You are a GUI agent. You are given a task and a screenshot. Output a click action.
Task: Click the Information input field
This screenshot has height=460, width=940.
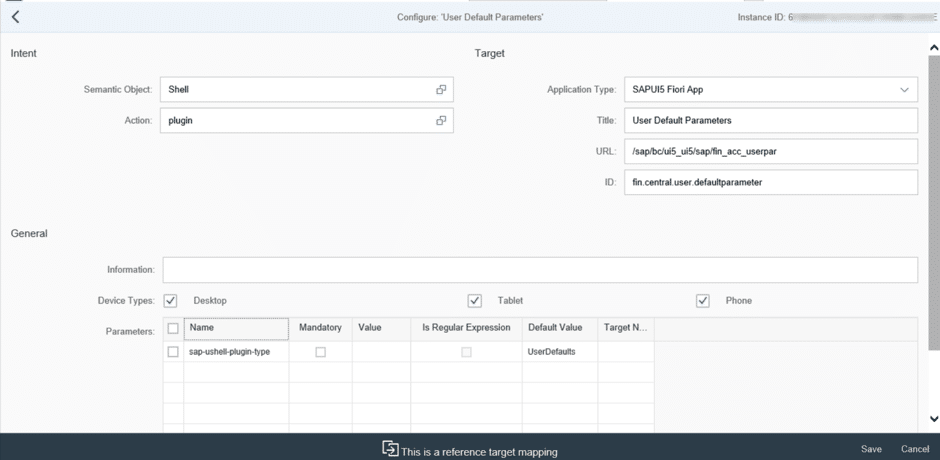point(540,270)
